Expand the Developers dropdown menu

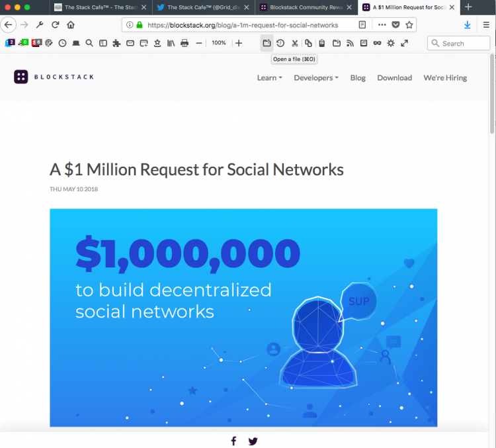coord(316,78)
